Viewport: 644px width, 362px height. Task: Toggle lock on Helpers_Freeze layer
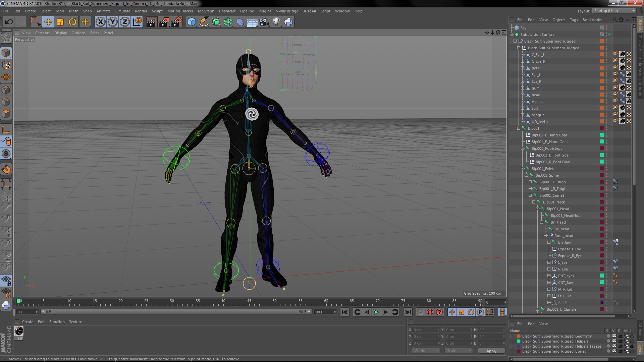coord(632,346)
